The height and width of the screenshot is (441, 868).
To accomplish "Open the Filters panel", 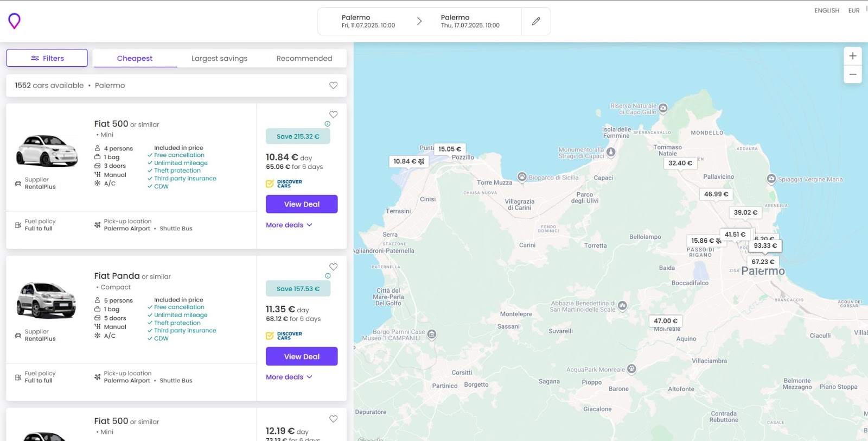I will (x=47, y=58).
